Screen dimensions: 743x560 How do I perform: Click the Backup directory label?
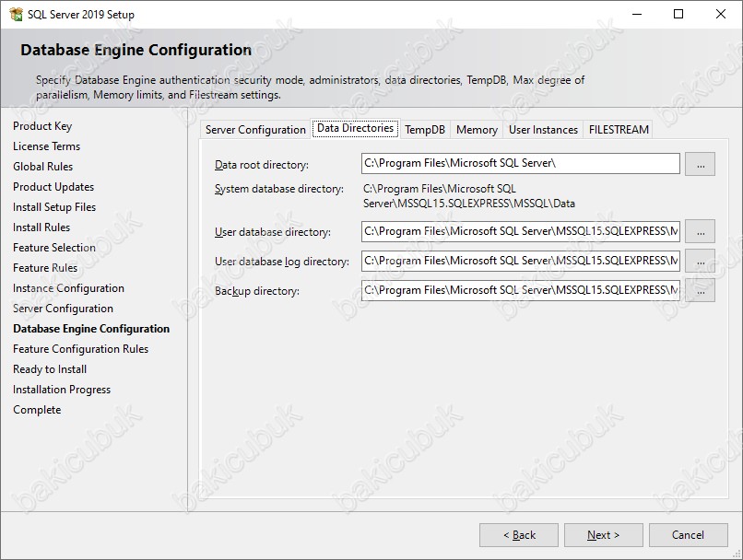coord(257,291)
